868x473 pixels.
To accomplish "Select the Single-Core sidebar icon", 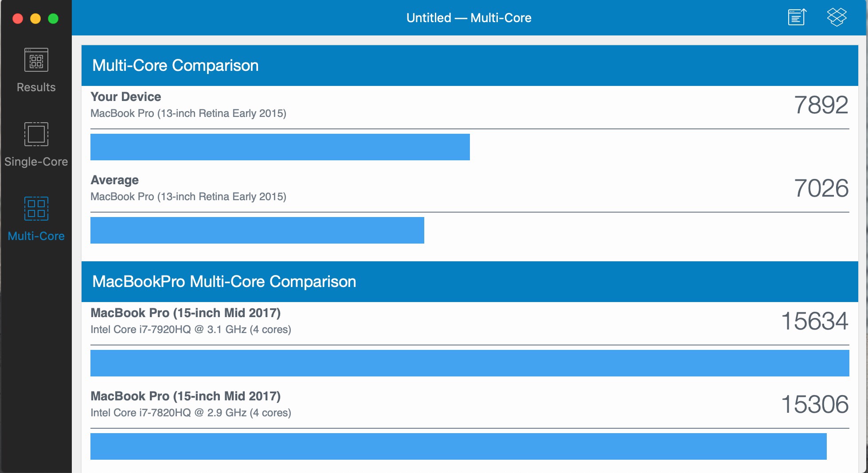I will point(36,134).
